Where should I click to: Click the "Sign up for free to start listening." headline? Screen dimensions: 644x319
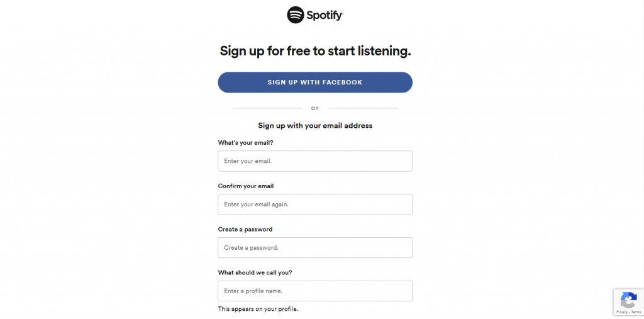[315, 51]
